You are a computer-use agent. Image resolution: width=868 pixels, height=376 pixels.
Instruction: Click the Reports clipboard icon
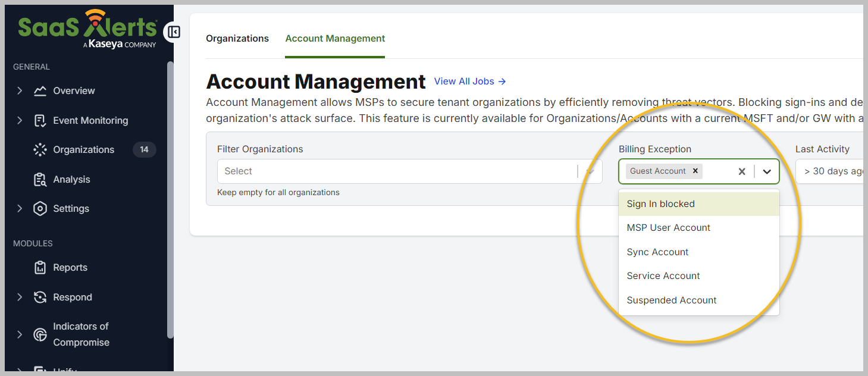[x=40, y=268]
